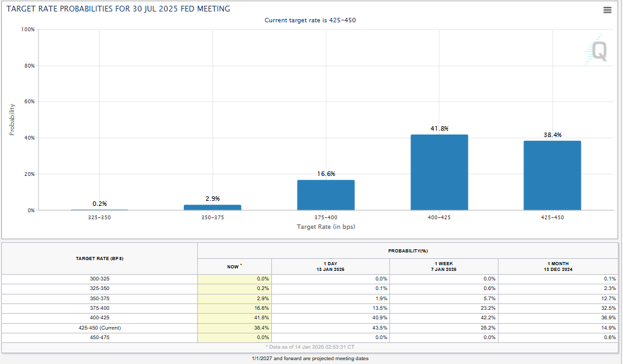Image resolution: width=623 pixels, height=364 pixels.
Task: Select the 16.6% data label on chart
Action: click(326, 174)
